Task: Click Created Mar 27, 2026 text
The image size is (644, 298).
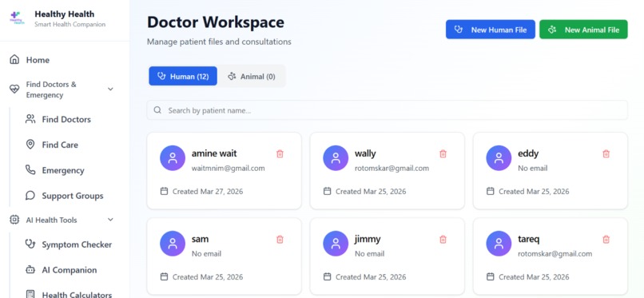Action: tap(208, 191)
